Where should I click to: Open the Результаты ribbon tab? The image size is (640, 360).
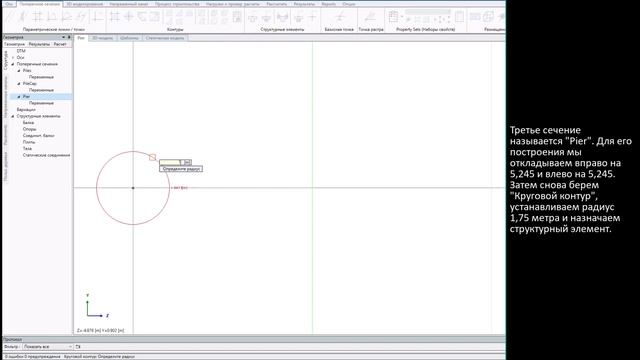[304, 4]
